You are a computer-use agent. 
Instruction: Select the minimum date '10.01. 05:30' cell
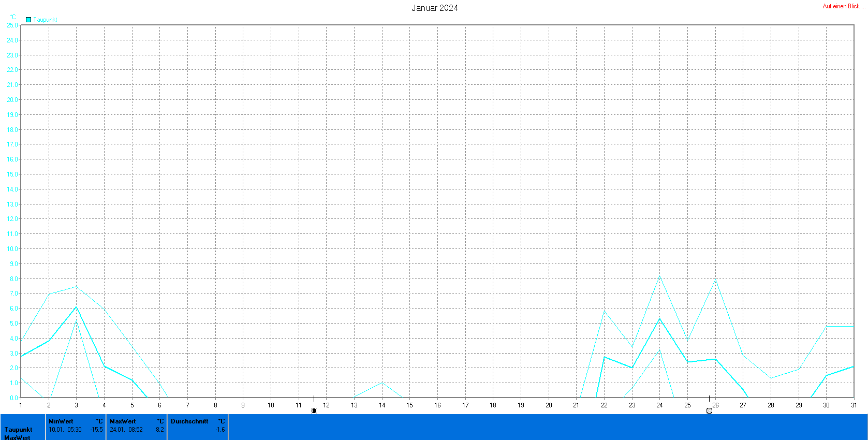pyautogui.click(x=65, y=430)
